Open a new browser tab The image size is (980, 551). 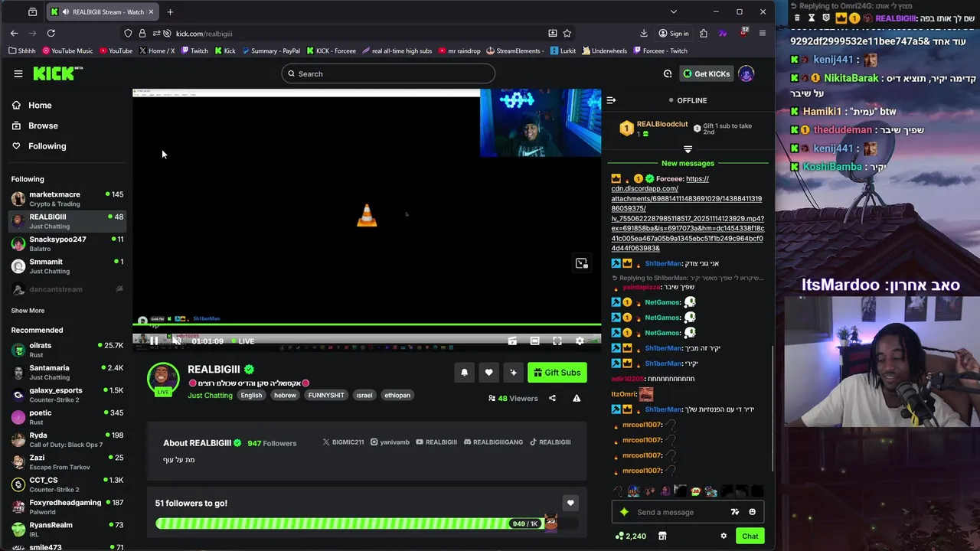(170, 11)
